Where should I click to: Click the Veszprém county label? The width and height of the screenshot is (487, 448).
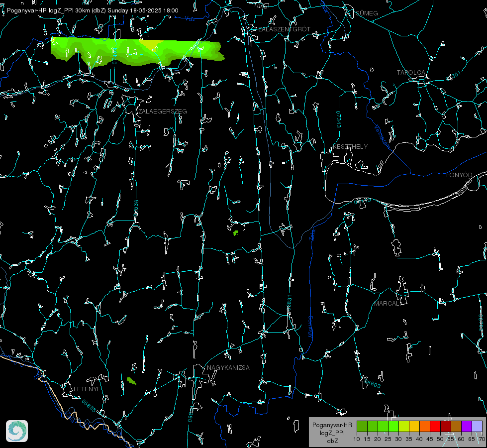coord(382,137)
